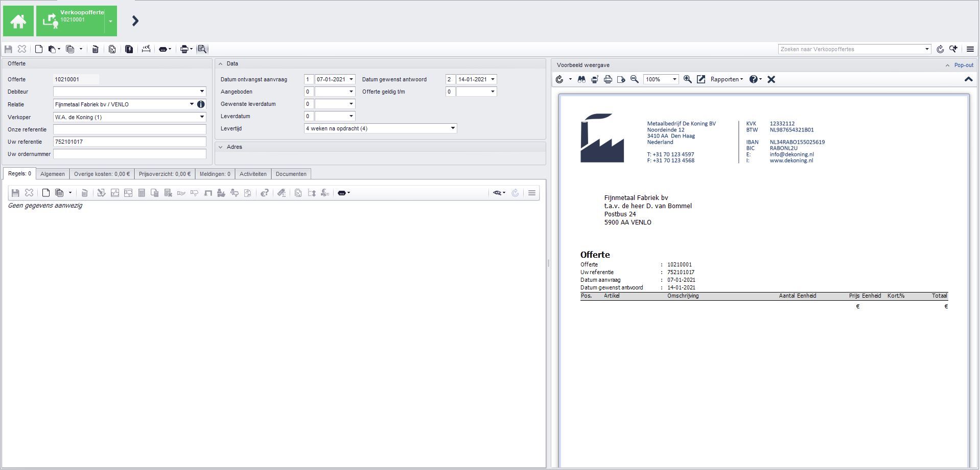The image size is (980, 470).
Task: Click the copy icon in main toolbar
Action: click(71, 49)
